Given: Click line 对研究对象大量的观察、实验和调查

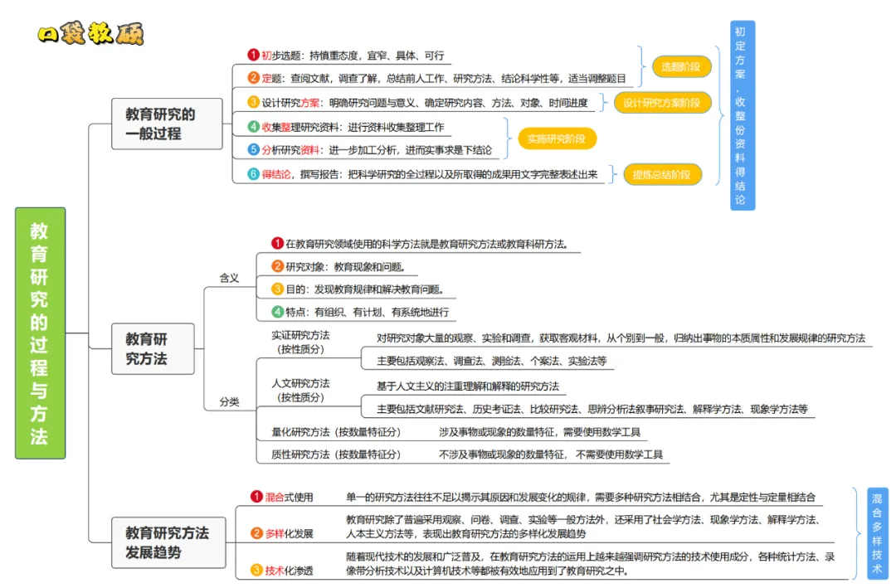Looking at the screenshot, I should (621, 338).
